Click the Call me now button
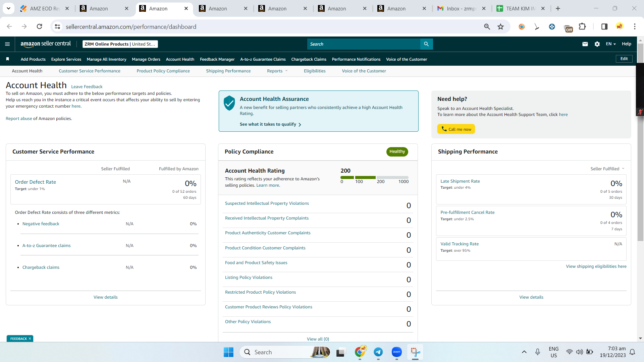This screenshot has width=644, height=362. click(456, 129)
